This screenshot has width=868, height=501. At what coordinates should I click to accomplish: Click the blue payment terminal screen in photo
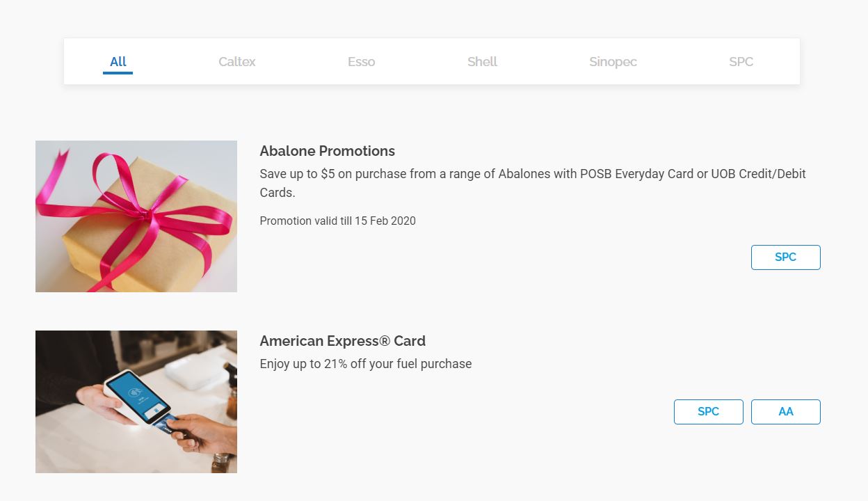(x=138, y=392)
